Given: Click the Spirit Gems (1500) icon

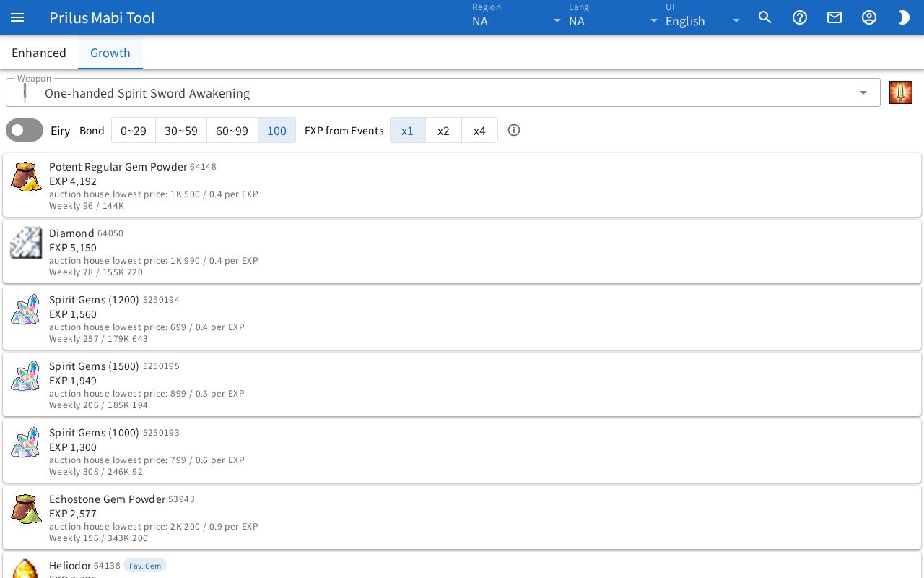Looking at the screenshot, I should click(x=26, y=376).
